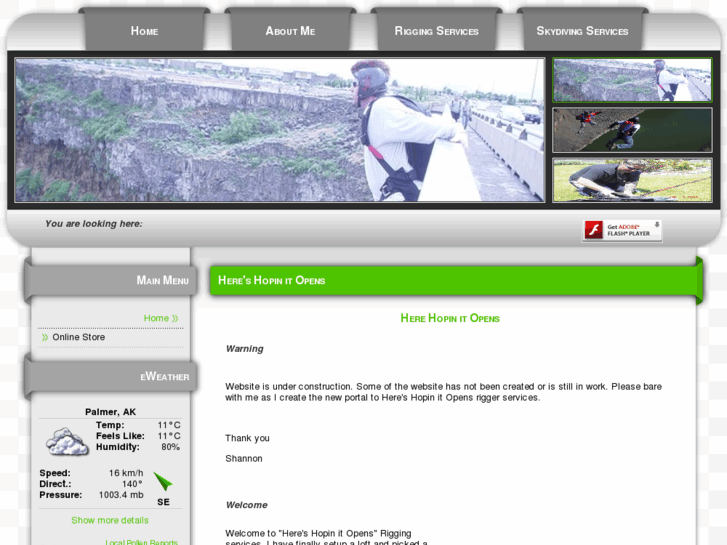Go to the Skydiving Services tab
Viewport: 727px width, 545px height.
[582, 31]
